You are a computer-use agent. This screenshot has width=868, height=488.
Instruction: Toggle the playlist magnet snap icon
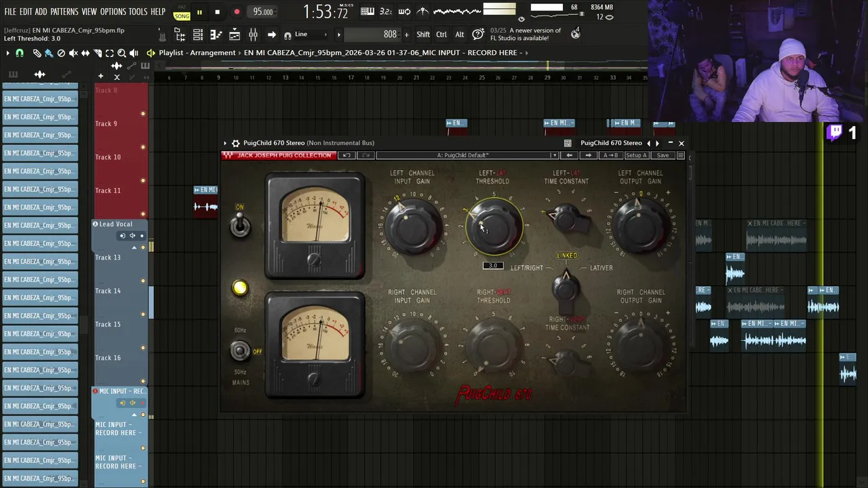20,53
